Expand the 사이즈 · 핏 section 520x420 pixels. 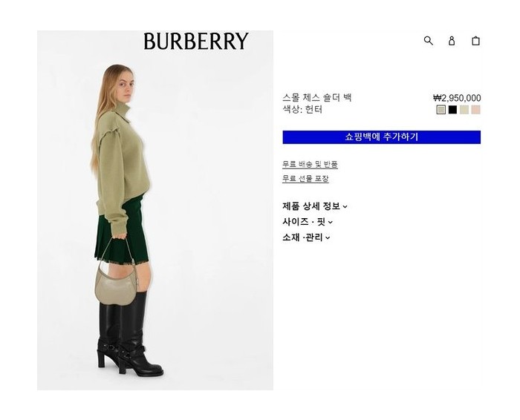pos(307,222)
